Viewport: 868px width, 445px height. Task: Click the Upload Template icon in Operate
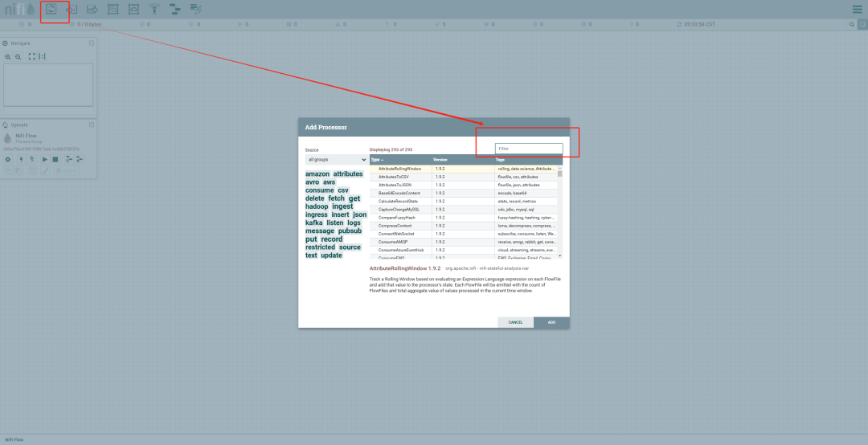(80, 159)
